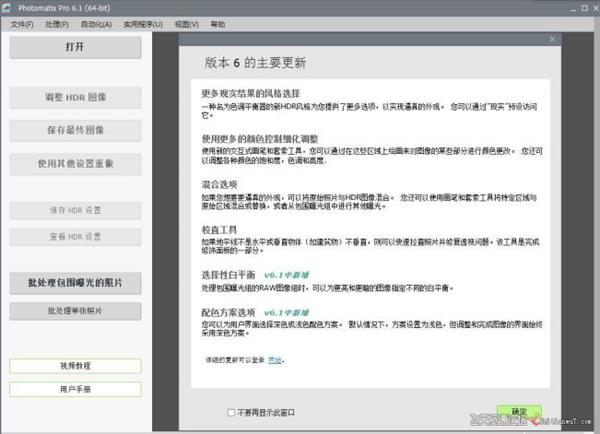Enable the 不要再显示此窗口 checkbox
This screenshot has width=600, height=434.
click(x=231, y=413)
